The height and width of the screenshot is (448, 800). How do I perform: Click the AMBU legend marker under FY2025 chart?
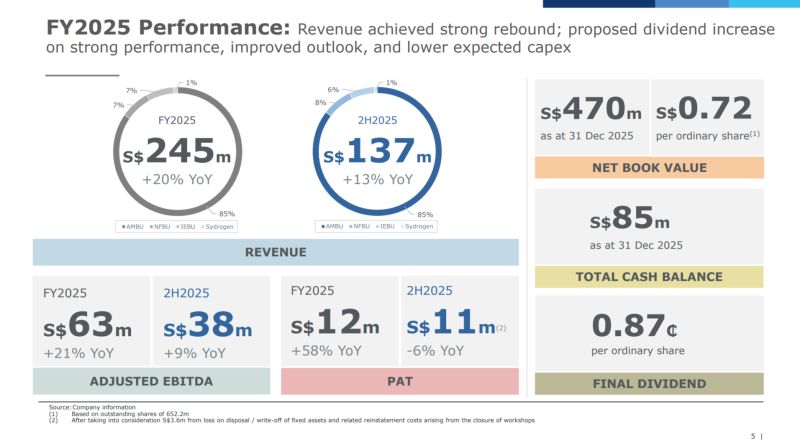tap(123, 227)
